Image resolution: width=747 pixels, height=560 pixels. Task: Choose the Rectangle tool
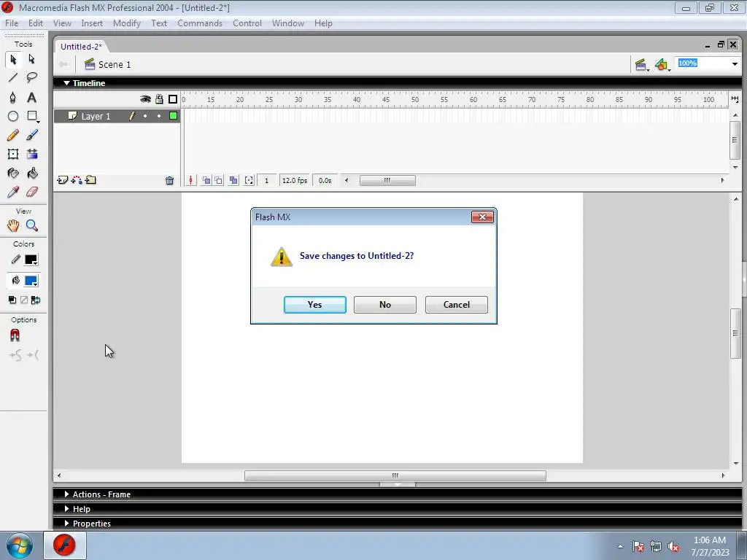[x=32, y=116]
